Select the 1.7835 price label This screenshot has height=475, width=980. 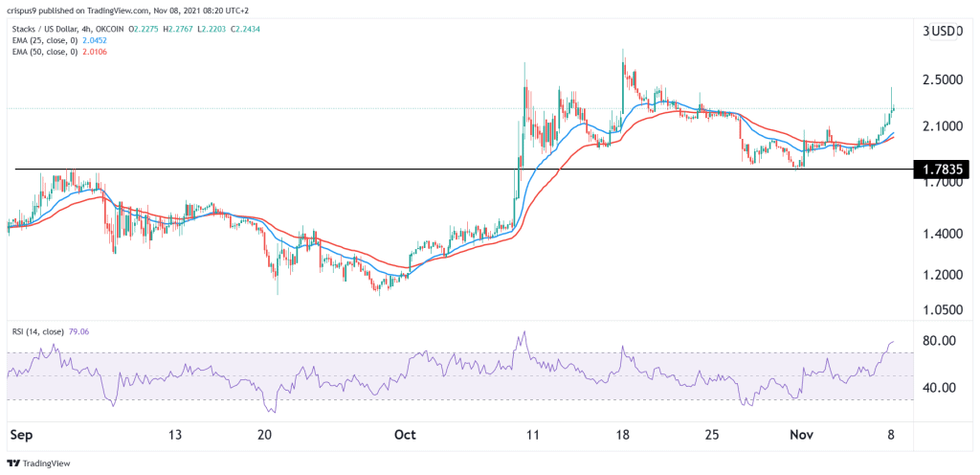(x=944, y=170)
